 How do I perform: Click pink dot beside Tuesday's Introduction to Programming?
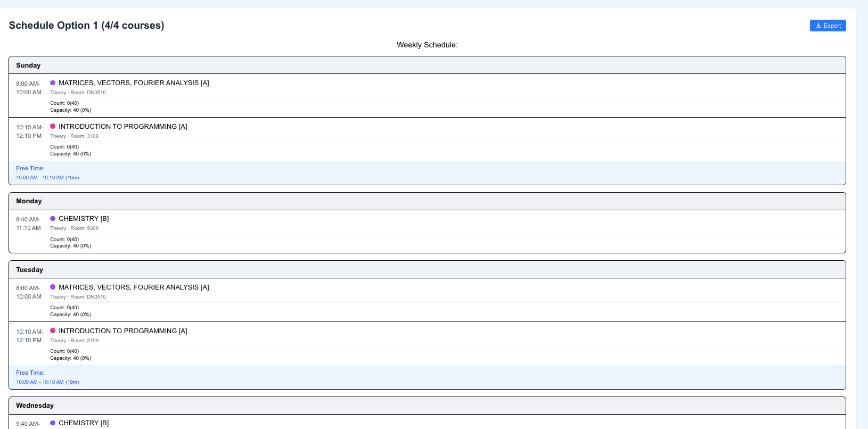click(x=53, y=331)
